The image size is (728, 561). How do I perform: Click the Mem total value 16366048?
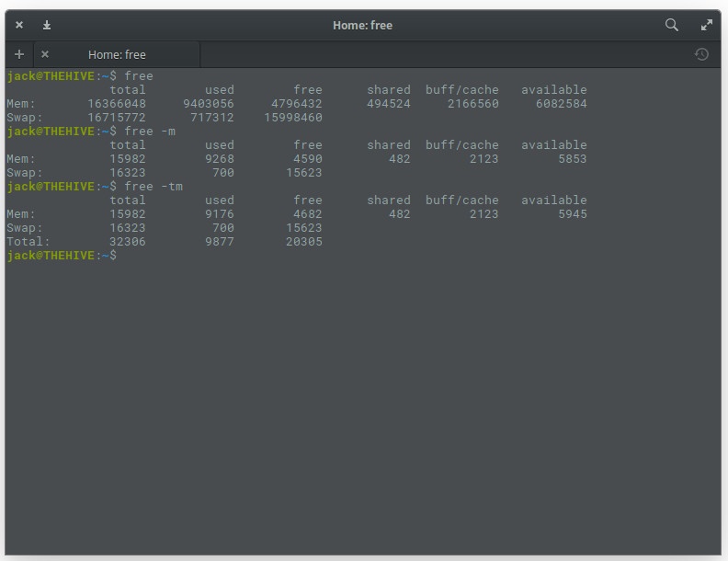pyautogui.click(x=117, y=103)
